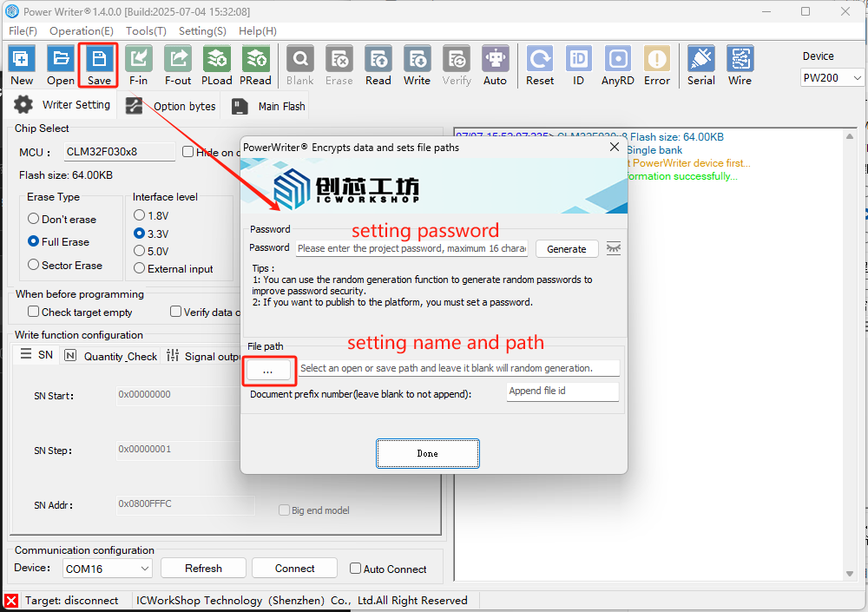Select the PRead toolbar icon
This screenshot has height=612, width=868.
(x=255, y=65)
